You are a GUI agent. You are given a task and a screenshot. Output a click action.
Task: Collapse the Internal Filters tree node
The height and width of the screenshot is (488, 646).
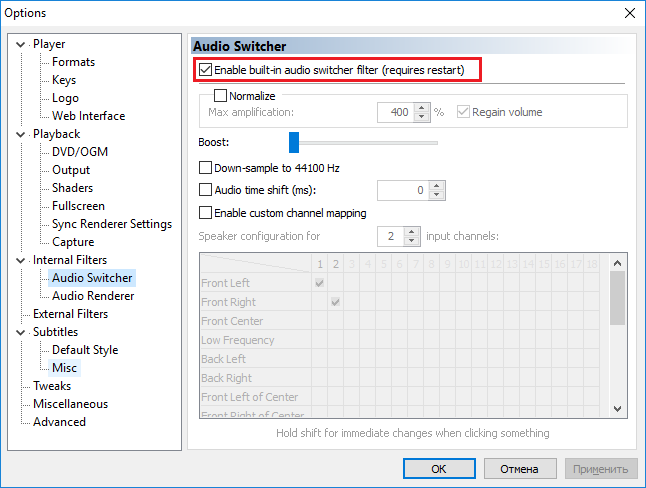coord(24,260)
